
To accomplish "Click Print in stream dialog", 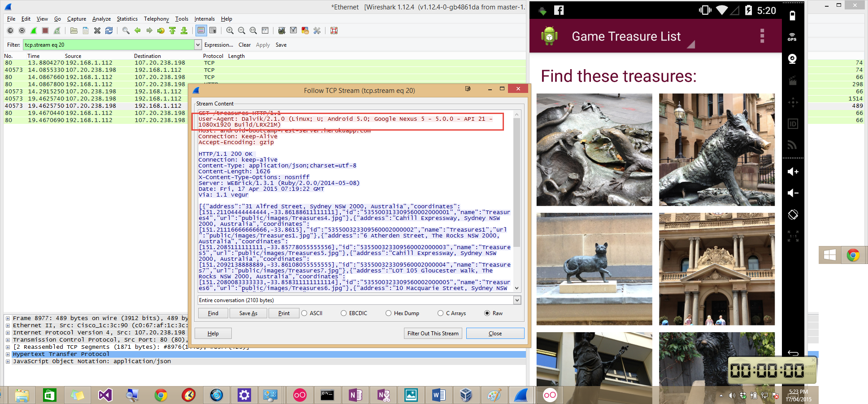I will click(x=284, y=313).
